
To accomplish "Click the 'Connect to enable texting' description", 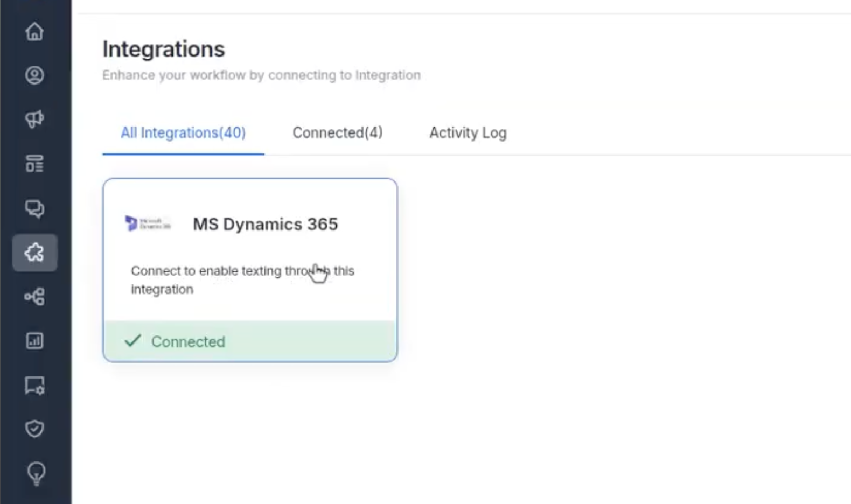I will (x=242, y=280).
